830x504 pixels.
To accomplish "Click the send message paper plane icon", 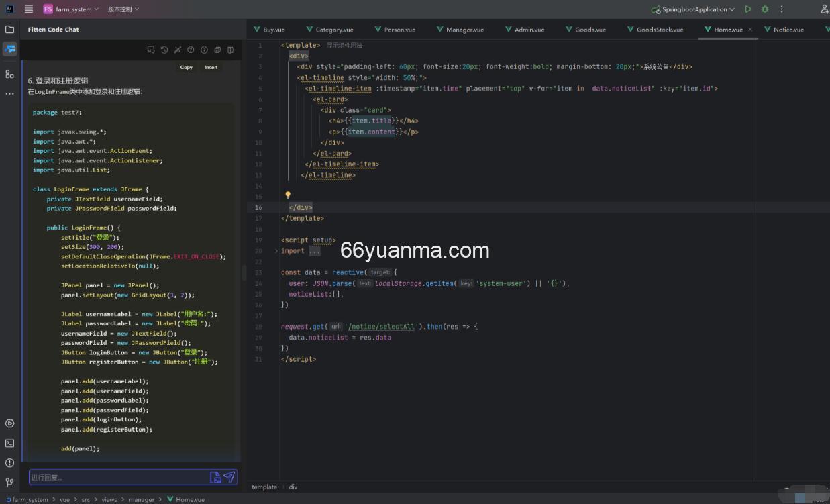I will tap(229, 477).
